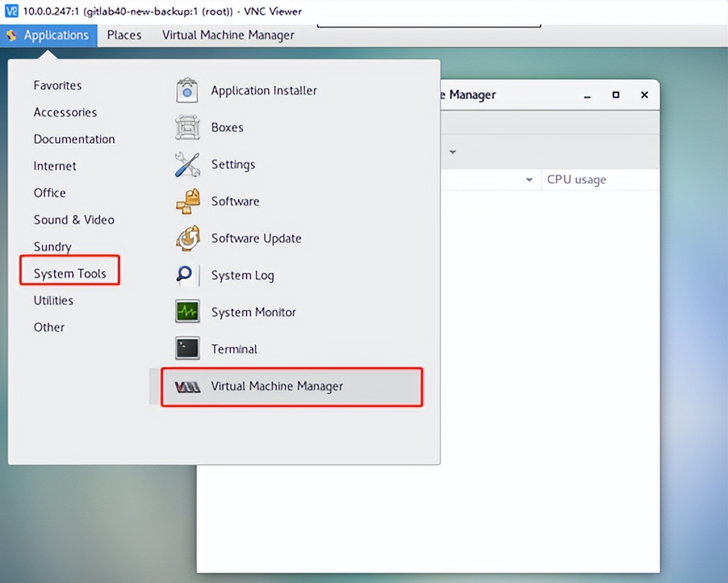This screenshot has height=583, width=728.
Task: Open the Applications menu
Action: 49,35
